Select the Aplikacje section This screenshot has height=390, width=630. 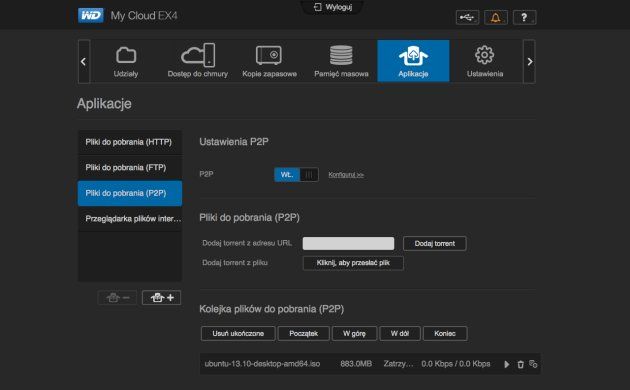tap(413, 61)
